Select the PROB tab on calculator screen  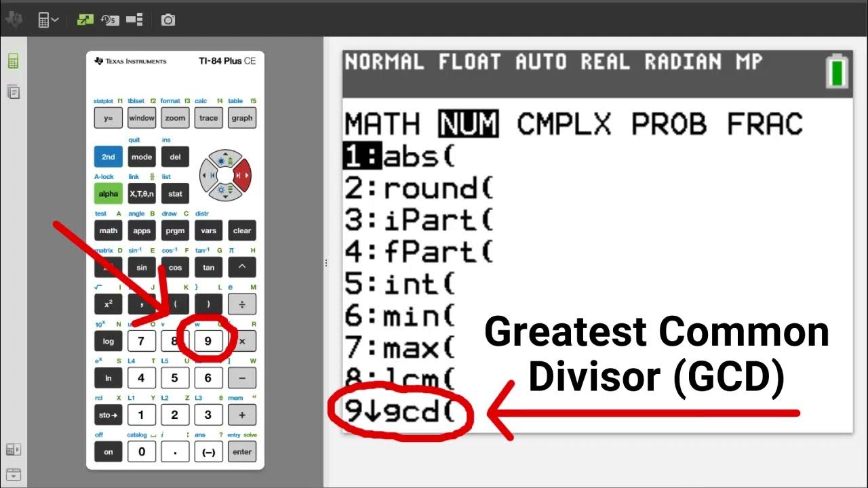click(669, 125)
